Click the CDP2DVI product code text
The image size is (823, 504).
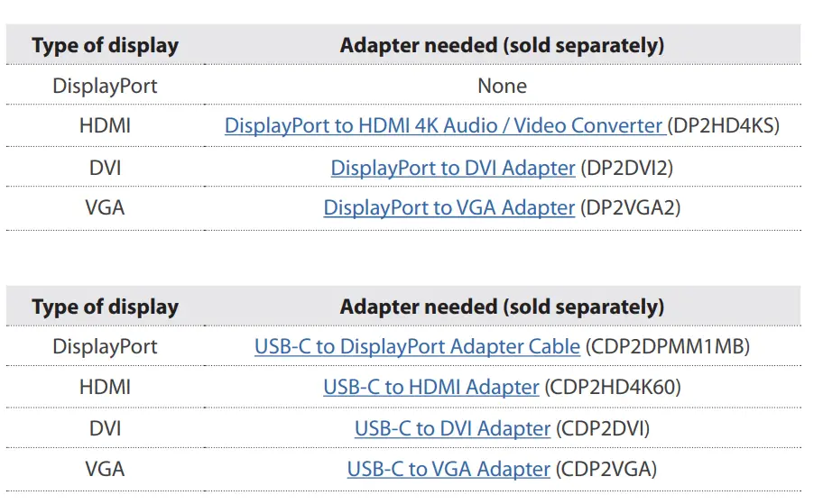[x=603, y=429]
